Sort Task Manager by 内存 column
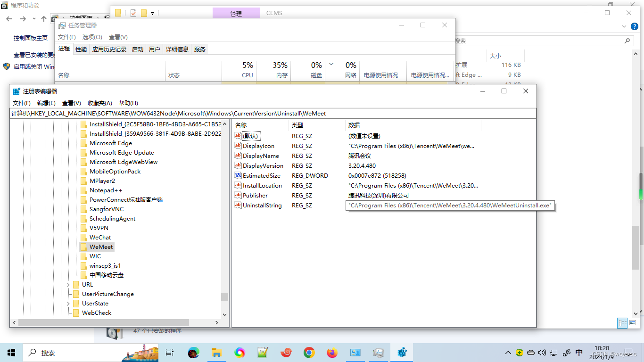644x362 pixels. pyautogui.click(x=273, y=70)
